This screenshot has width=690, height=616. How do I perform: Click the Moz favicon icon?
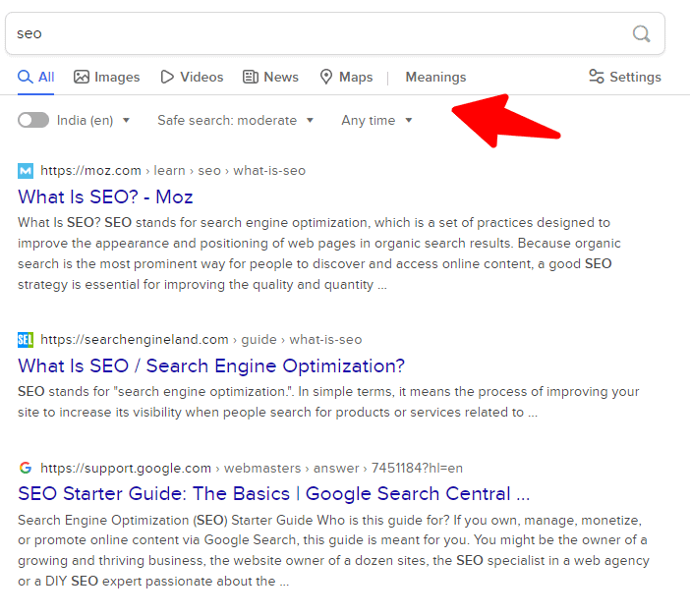[26, 171]
